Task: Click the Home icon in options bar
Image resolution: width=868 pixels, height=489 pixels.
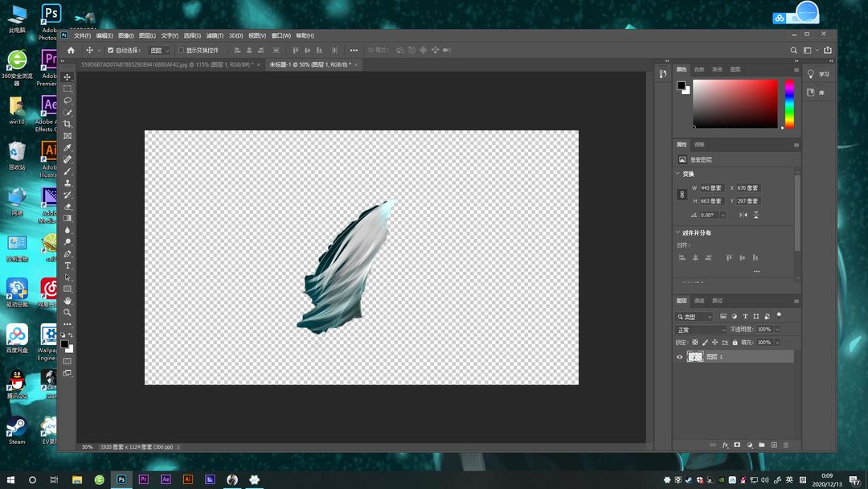Action: click(71, 51)
